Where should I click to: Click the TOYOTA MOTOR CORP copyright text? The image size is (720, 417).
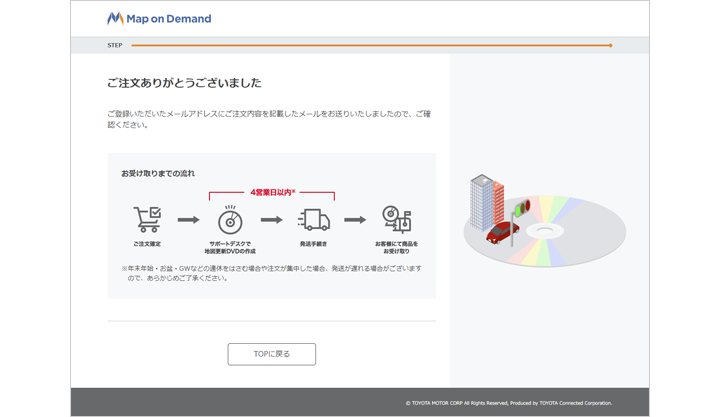[509, 403]
